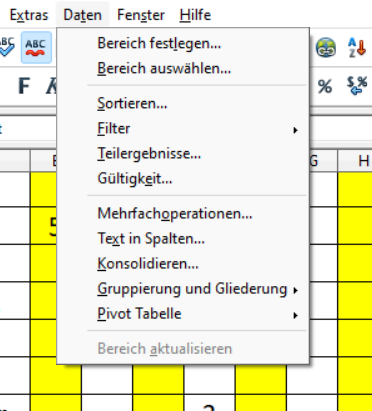
Task: Open the Hilfe menu
Action: 195,15
